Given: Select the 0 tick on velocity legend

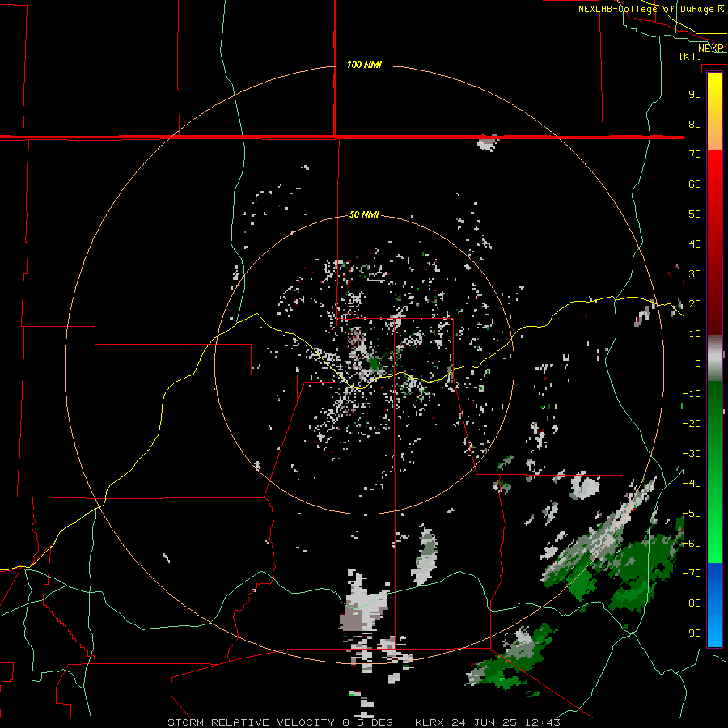Looking at the screenshot, I should (698, 364).
